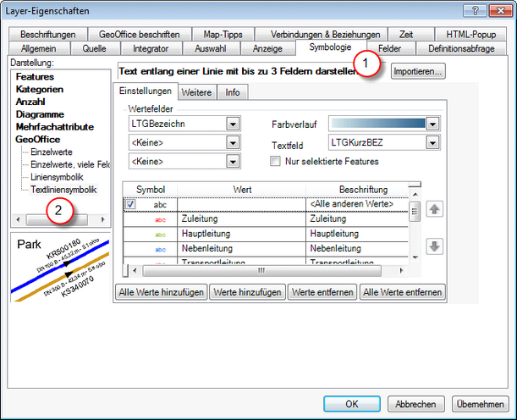Click 'Alle Werte hinzufügen' button
517x420 pixels.
(x=161, y=292)
